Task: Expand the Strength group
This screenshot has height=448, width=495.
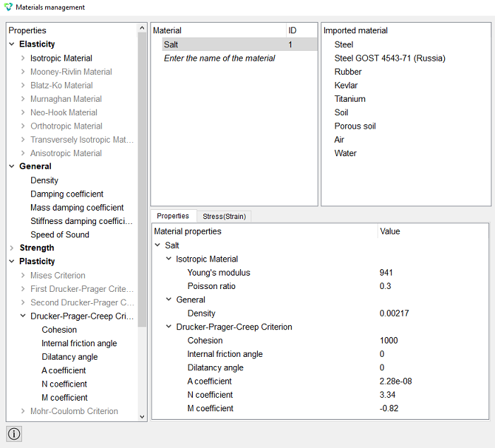Action: pyautogui.click(x=12, y=248)
